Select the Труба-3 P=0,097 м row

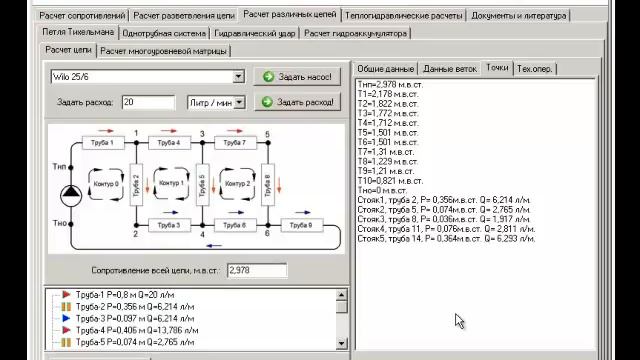pyautogui.click(x=135, y=318)
